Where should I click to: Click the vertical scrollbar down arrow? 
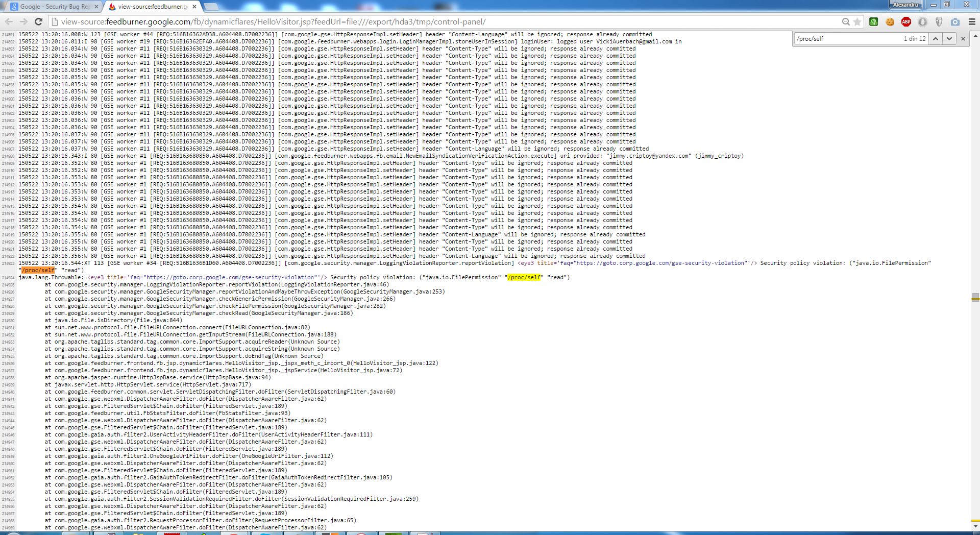975,526
